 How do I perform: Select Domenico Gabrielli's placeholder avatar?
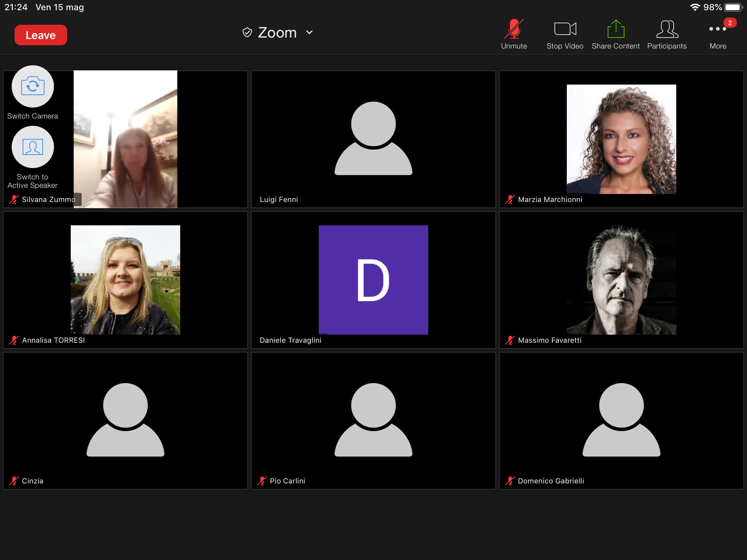(x=621, y=420)
